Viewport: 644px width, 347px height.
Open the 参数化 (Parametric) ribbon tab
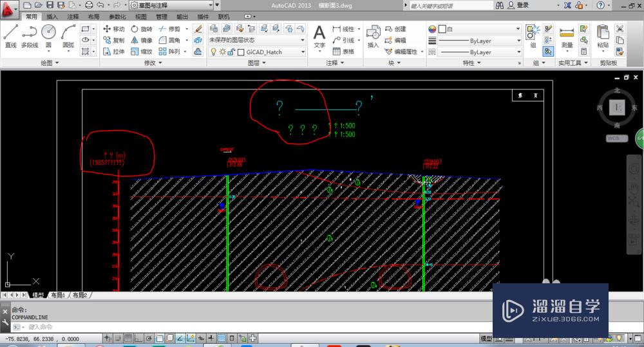117,17
